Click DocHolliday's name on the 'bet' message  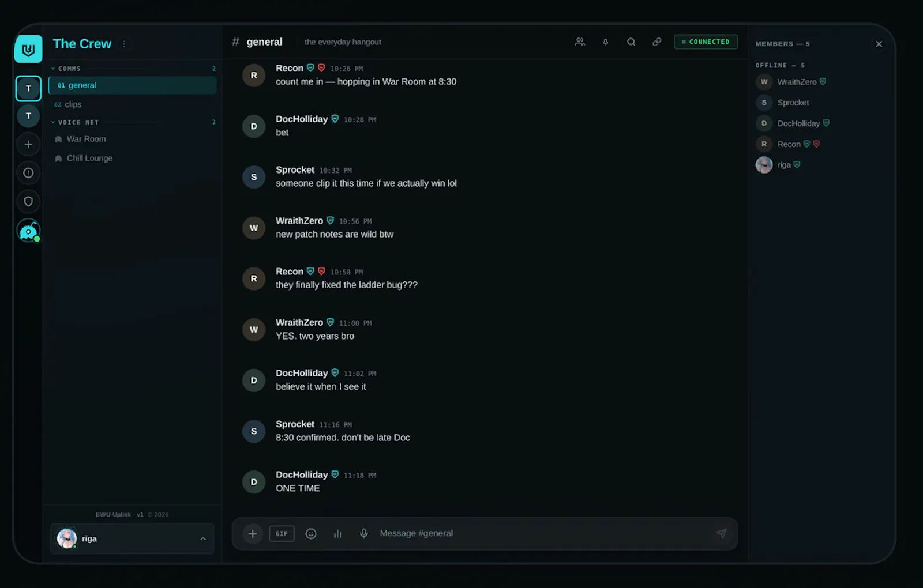(302, 119)
